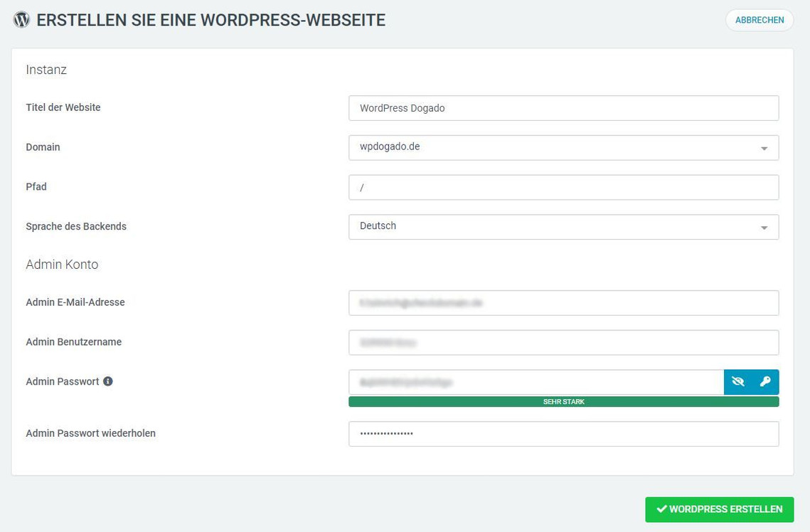
Task: Click the Admin E-Mail-Adresse label
Action: click(75, 302)
